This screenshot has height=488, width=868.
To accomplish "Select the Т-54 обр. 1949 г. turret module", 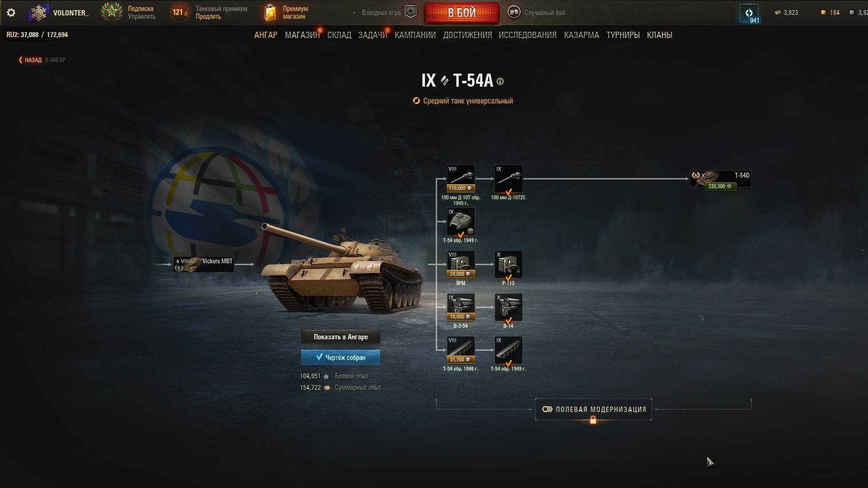I will coord(461,222).
